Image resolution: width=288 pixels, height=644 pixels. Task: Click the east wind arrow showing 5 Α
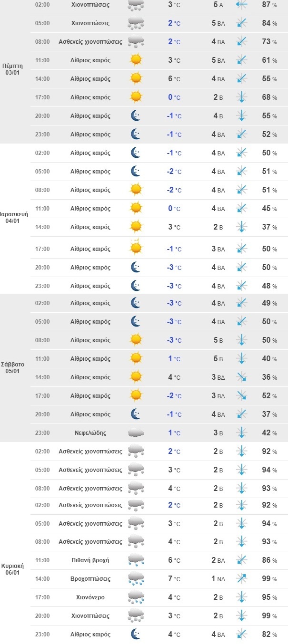[x=242, y=4]
